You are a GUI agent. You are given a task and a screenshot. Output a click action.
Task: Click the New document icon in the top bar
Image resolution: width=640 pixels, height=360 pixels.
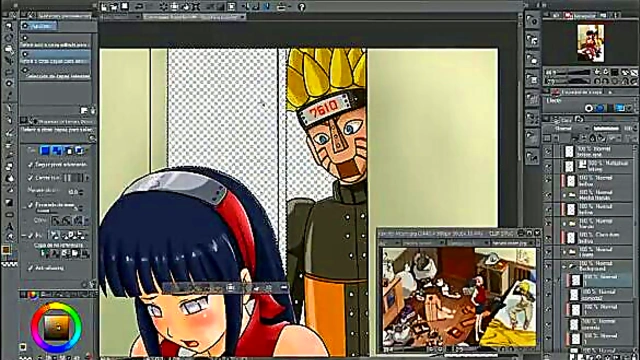click(104, 7)
